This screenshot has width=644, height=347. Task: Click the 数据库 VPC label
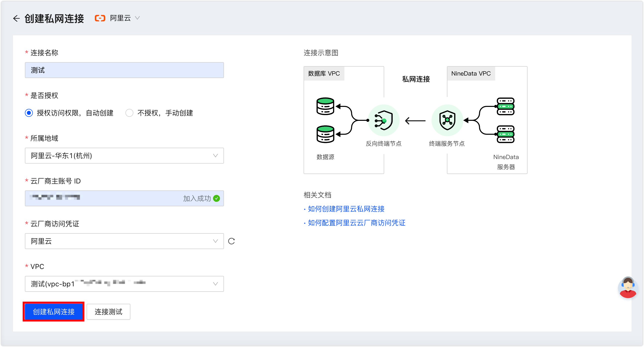[x=324, y=74]
